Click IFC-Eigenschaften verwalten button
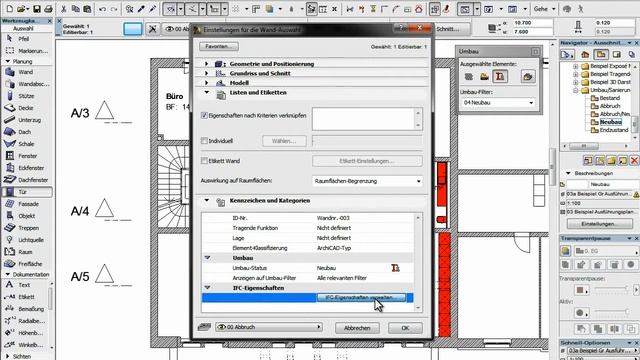This screenshot has height=360, width=640. tap(362, 298)
